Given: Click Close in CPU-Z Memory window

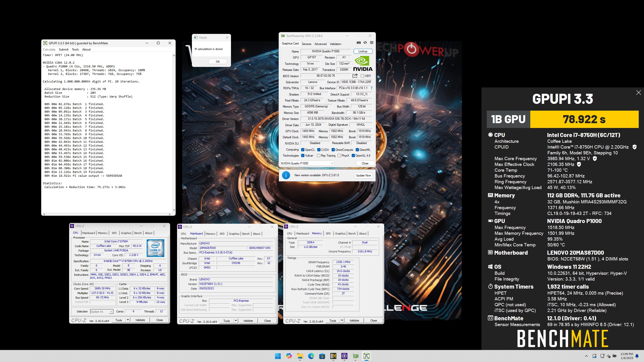Looking at the screenshot, I should tap(374, 321).
